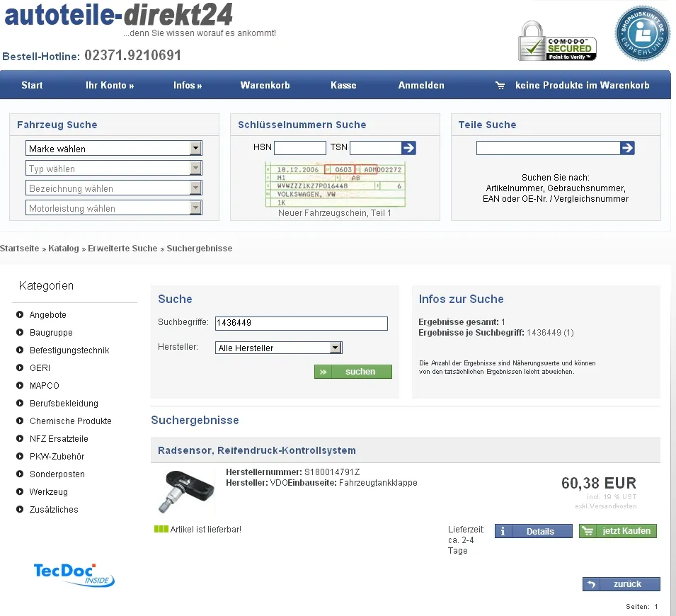This screenshot has width=676, height=616.
Task: Click the Shopauskunft recommendation seal
Action: pyautogui.click(x=641, y=33)
